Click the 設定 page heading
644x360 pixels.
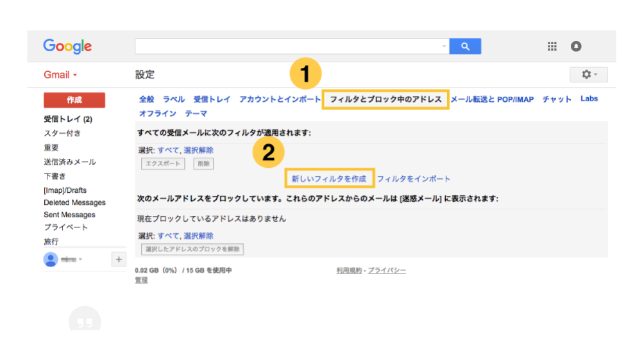point(145,74)
